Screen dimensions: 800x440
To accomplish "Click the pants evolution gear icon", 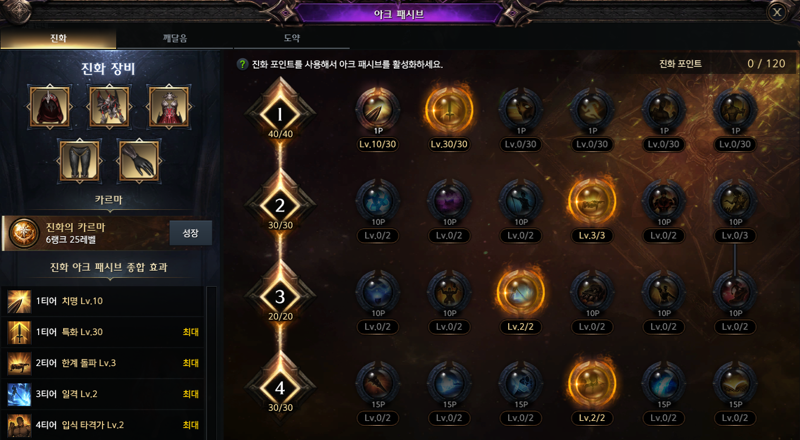I will [79, 161].
